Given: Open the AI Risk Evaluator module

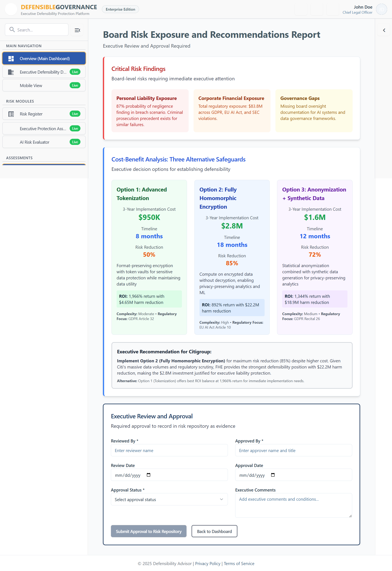Looking at the screenshot, I should pos(35,142).
